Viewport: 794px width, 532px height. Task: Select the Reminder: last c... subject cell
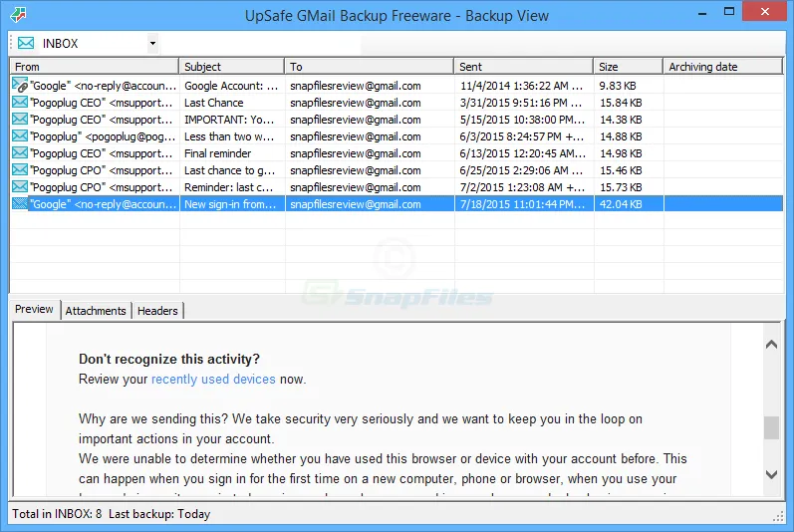[x=231, y=187]
